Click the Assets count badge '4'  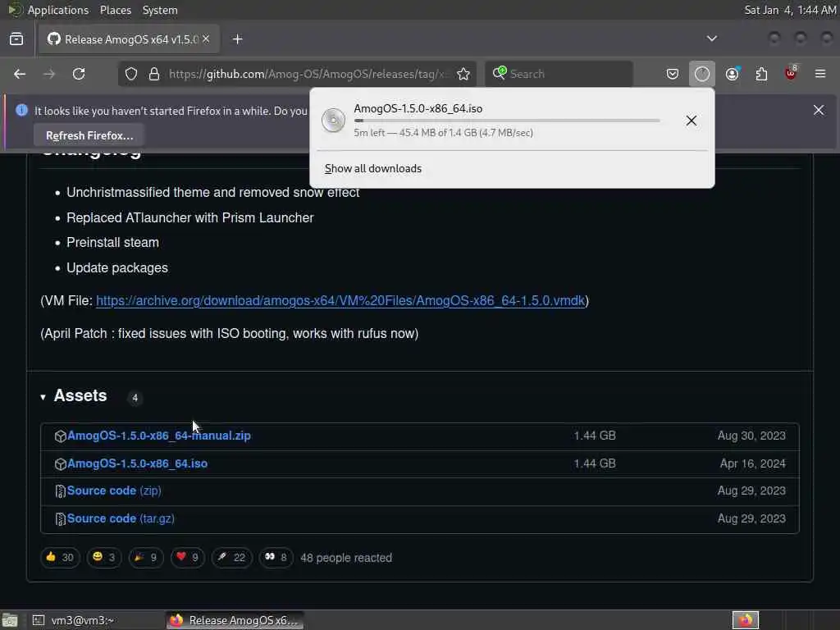[x=135, y=398]
